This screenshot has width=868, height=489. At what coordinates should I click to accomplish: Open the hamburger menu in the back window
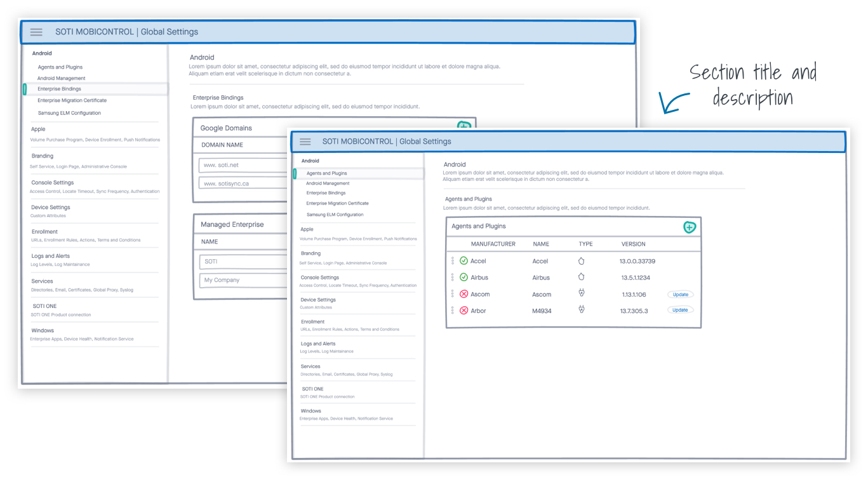36,32
